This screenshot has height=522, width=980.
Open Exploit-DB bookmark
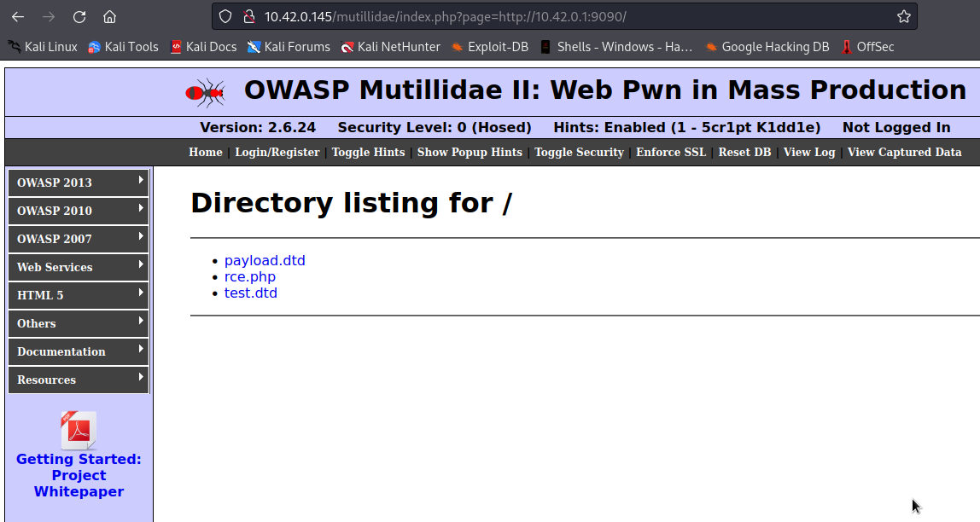[x=490, y=47]
